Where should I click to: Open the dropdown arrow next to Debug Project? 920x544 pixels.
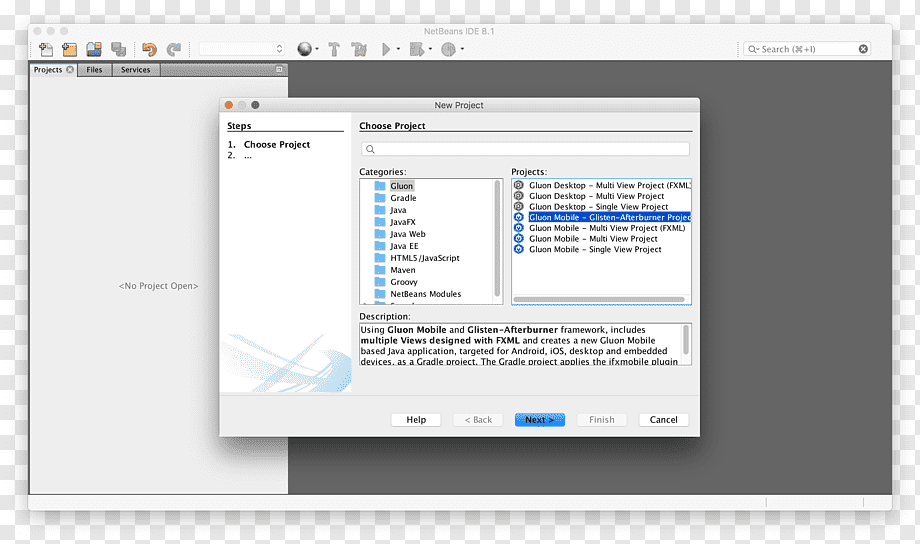430,49
